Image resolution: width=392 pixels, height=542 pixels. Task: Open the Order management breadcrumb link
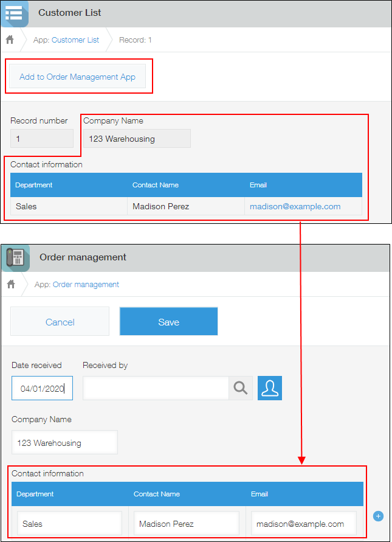tap(86, 284)
